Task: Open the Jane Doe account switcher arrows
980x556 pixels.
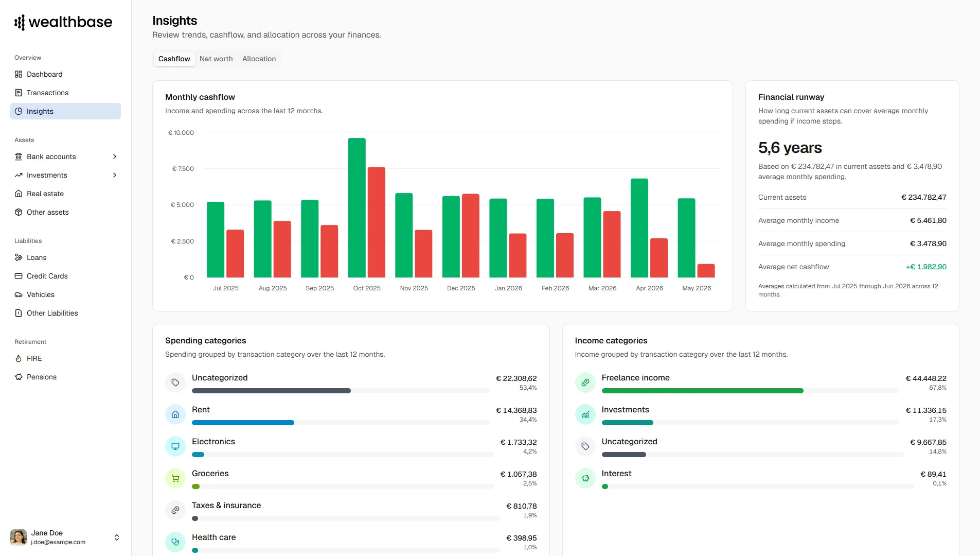Action: [117, 537]
